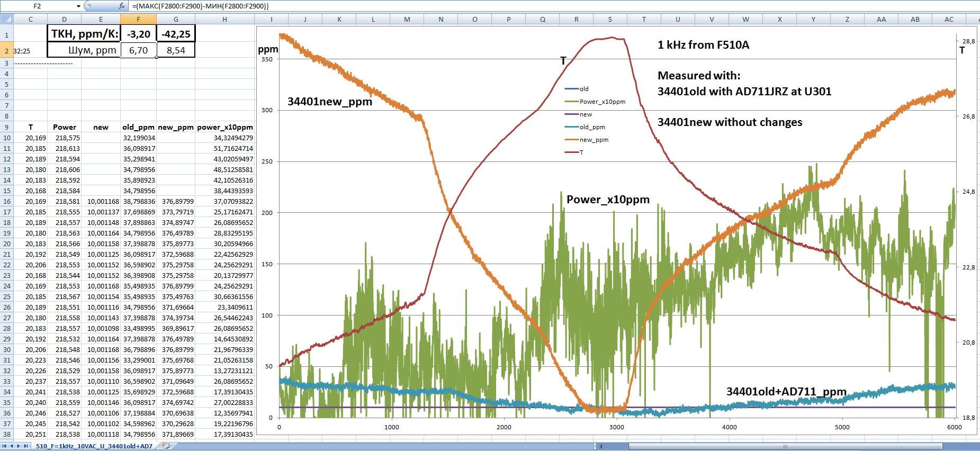Select the 510_F=1kHz_10VAC_U_34401old+AD7 sheet tab
Viewport: 980px width, 451px height.
[x=94, y=446]
